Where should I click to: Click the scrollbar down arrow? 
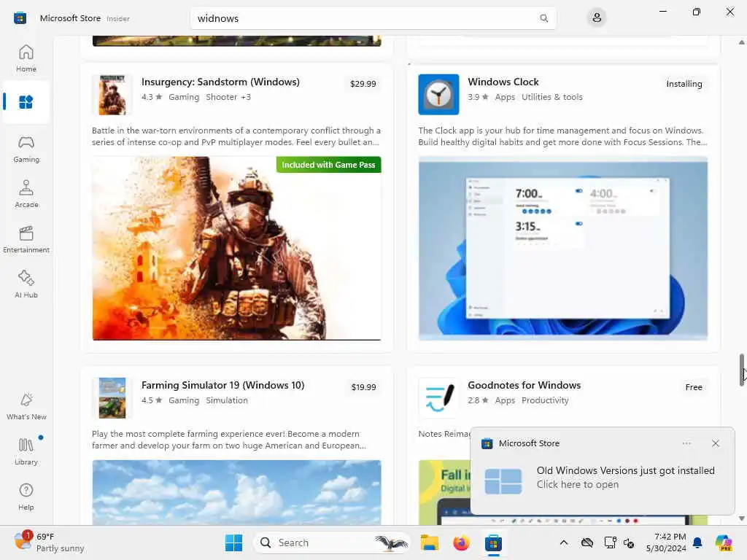[x=742, y=518]
